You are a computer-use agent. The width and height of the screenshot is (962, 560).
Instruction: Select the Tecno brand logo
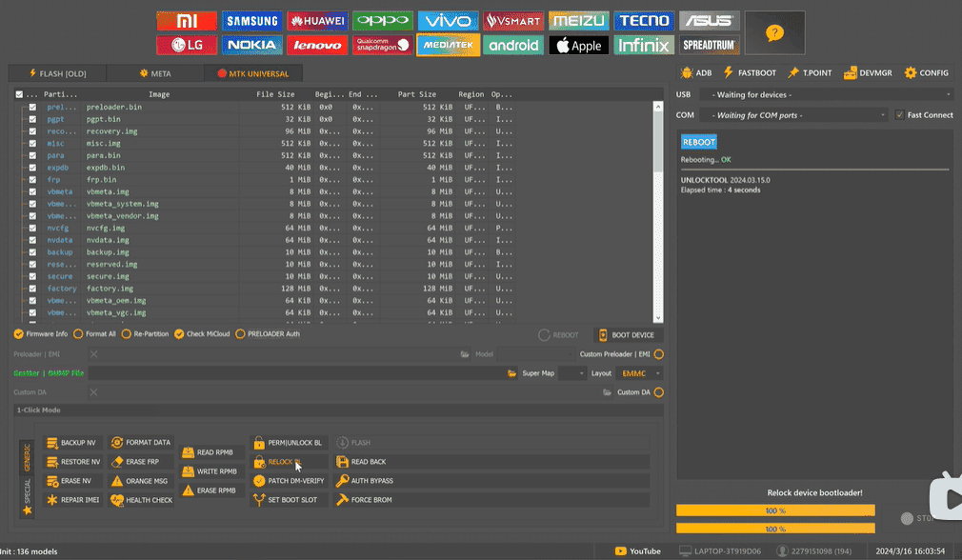[x=644, y=21]
